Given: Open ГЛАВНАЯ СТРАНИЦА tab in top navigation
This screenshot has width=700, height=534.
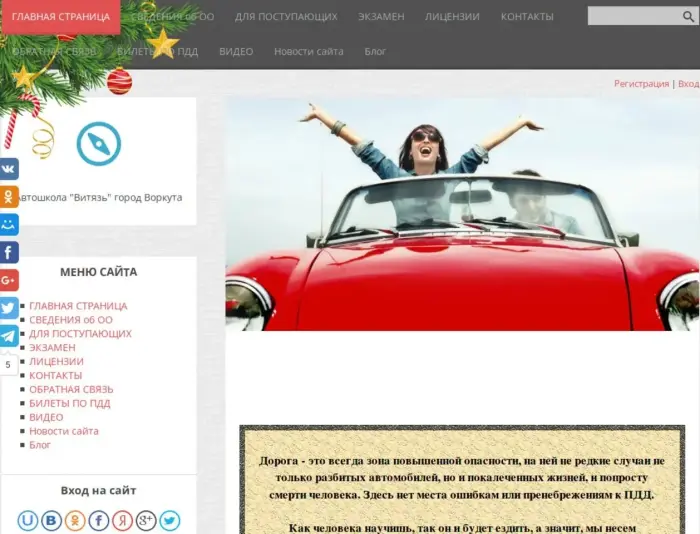Looking at the screenshot, I should 61,17.
